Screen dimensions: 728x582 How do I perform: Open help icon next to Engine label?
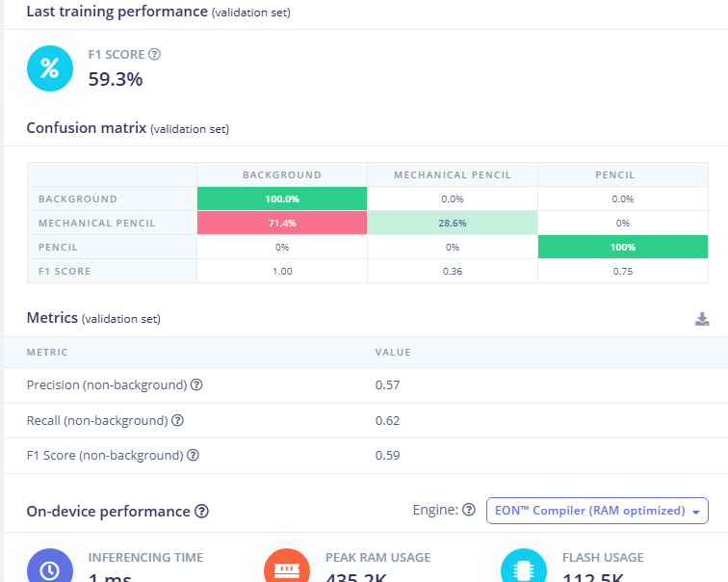[x=469, y=510]
